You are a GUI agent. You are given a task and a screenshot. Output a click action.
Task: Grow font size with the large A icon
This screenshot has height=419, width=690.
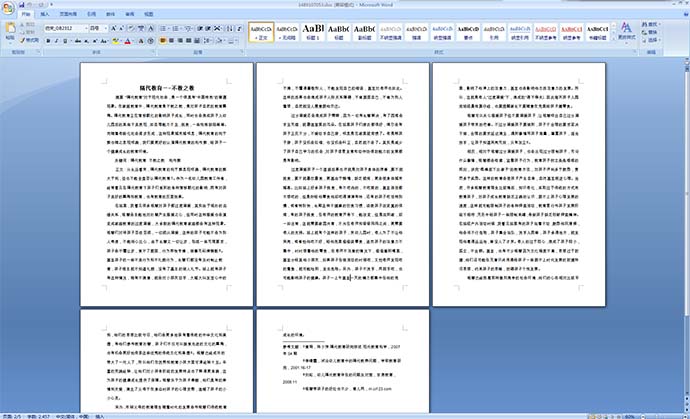click(113, 28)
